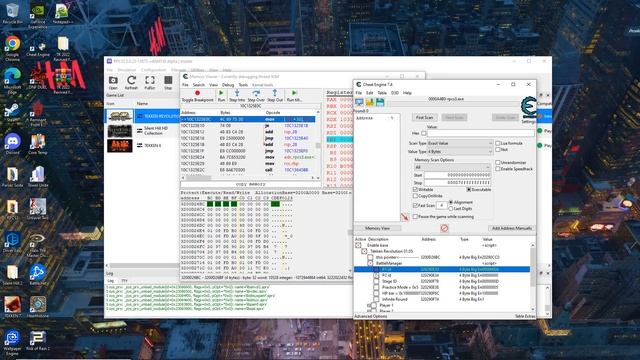Open the File menu in Cheat Engine
The width and height of the screenshot is (640, 360).
[x=358, y=93]
